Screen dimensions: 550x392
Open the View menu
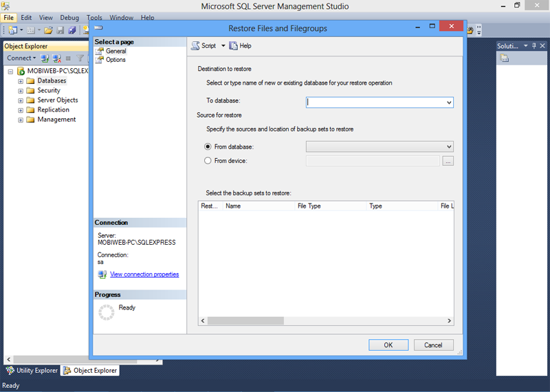coord(45,18)
